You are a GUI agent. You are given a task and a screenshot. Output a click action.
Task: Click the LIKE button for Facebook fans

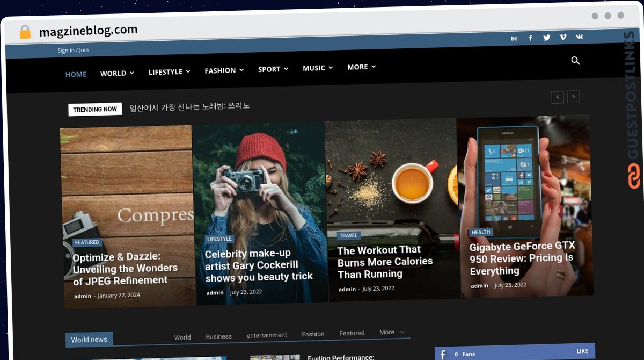[x=582, y=351]
